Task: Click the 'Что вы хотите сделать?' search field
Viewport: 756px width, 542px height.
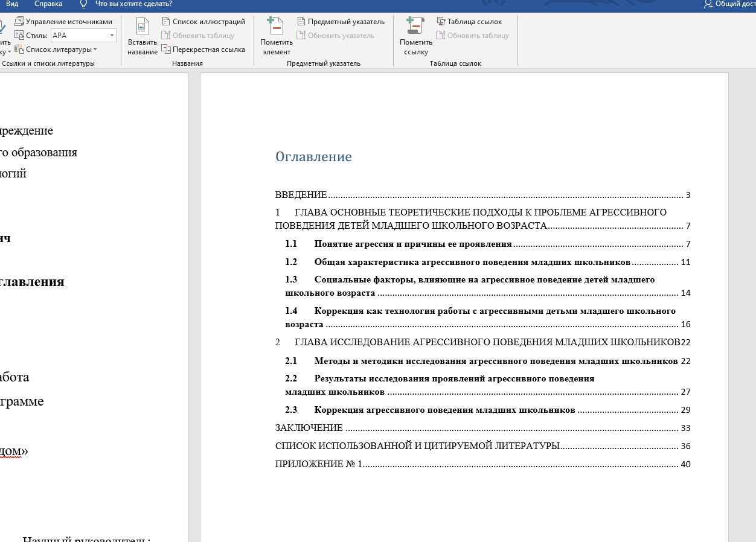Action: 133,4
